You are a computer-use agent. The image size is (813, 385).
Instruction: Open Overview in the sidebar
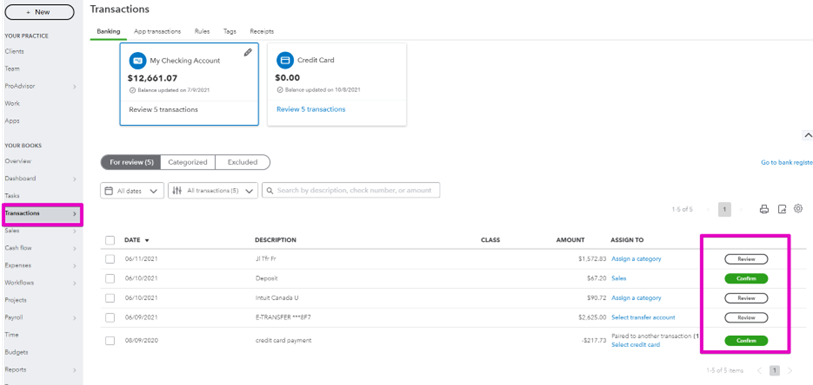click(x=18, y=161)
